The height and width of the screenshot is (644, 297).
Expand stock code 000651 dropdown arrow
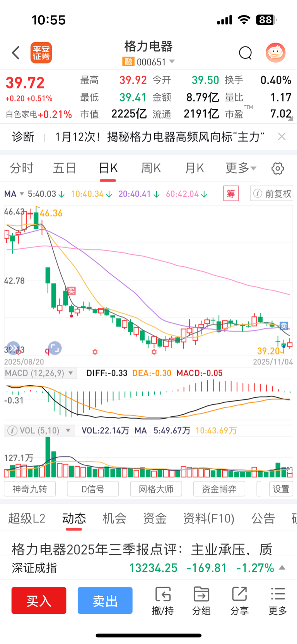(172, 62)
